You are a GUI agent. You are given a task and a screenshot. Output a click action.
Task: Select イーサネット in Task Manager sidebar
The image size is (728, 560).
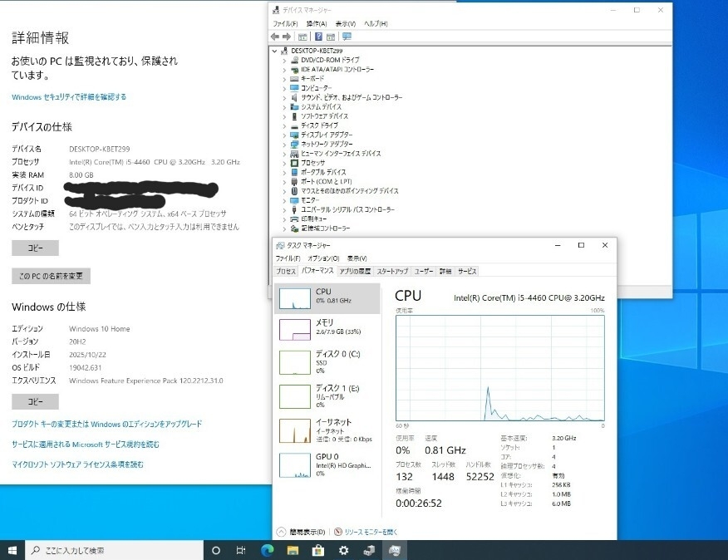pos(327,430)
